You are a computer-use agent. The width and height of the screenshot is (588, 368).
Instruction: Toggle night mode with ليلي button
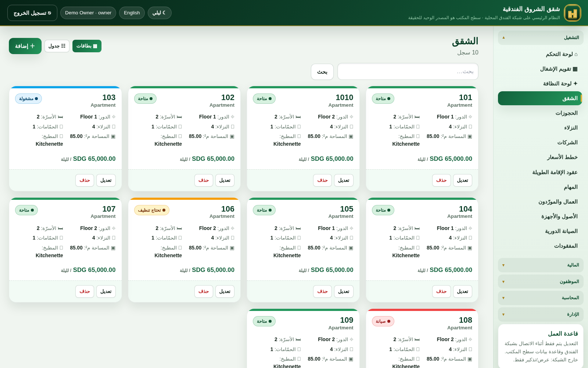click(x=159, y=13)
